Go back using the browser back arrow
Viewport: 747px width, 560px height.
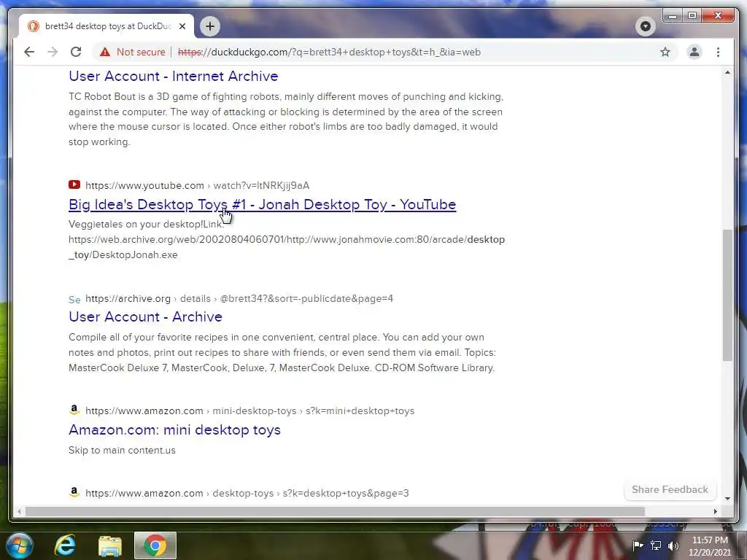click(29, 52)
